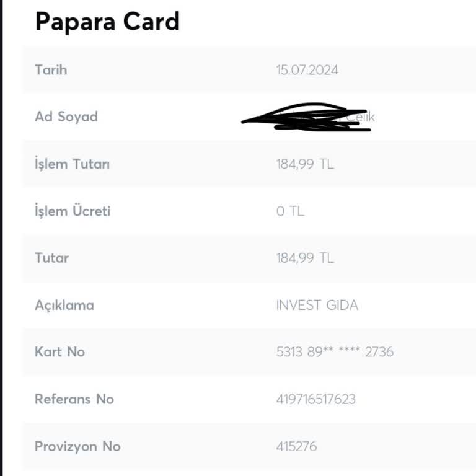
Task: Select the Referans No label
Action: [x=74, y=399]
